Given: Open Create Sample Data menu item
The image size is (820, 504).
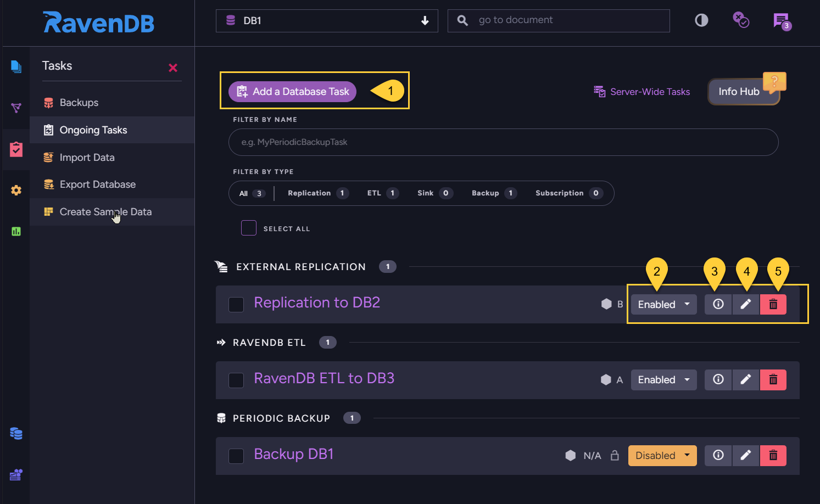Looking at the screenshot, I should click(x=112, y=212).
